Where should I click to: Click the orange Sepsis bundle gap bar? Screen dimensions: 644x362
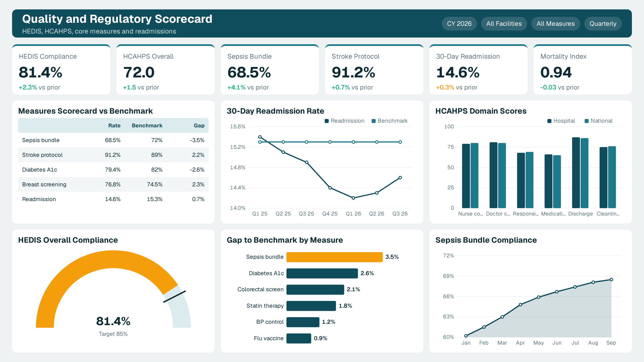334,257
